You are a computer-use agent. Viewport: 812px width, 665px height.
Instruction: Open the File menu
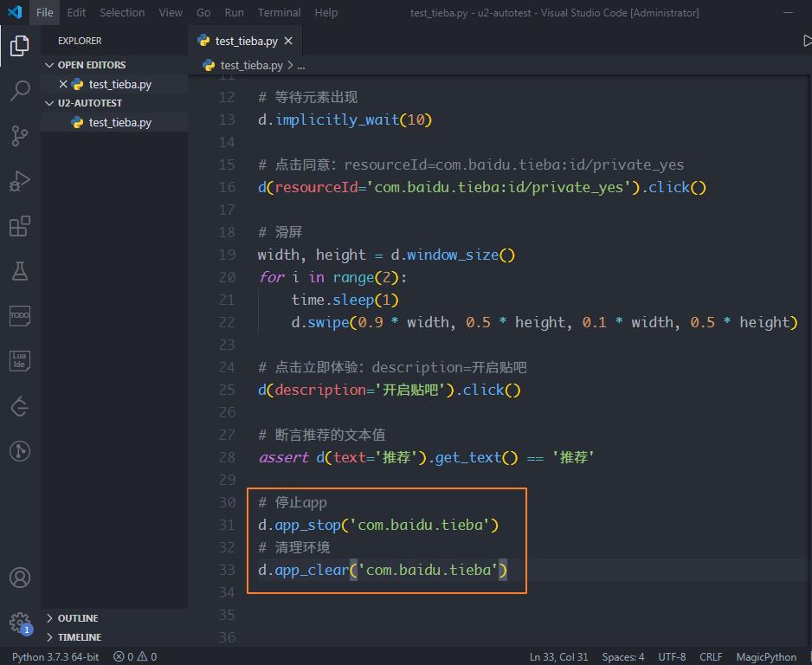click(44, 12)
